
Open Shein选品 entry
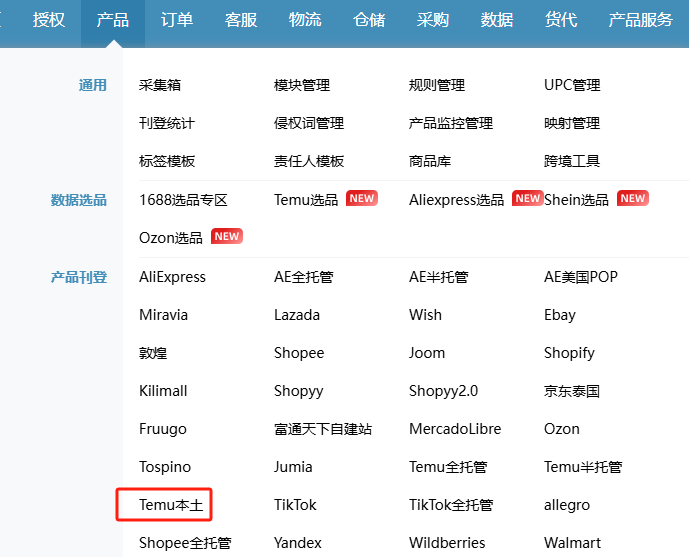click(x=577, y=200)
